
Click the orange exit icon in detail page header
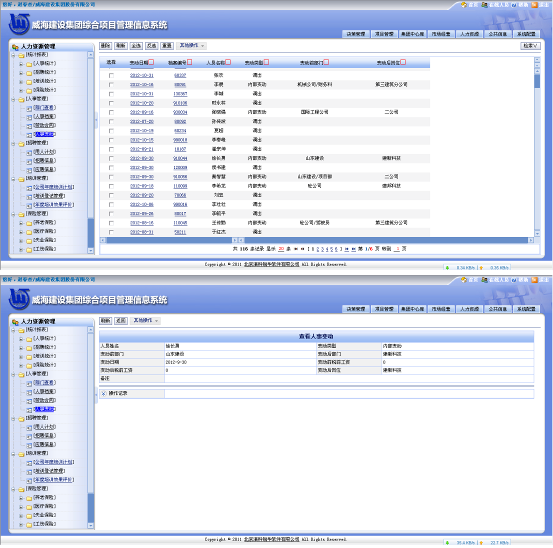(535, 280)
